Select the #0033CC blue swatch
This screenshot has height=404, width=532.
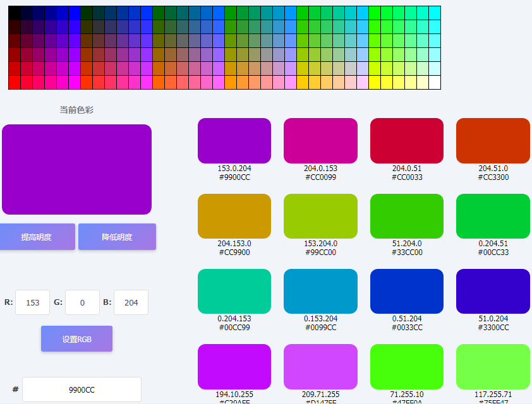406,291
